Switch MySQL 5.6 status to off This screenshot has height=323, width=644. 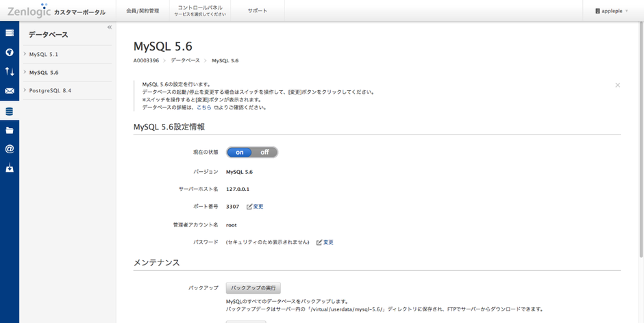(264, 152)
